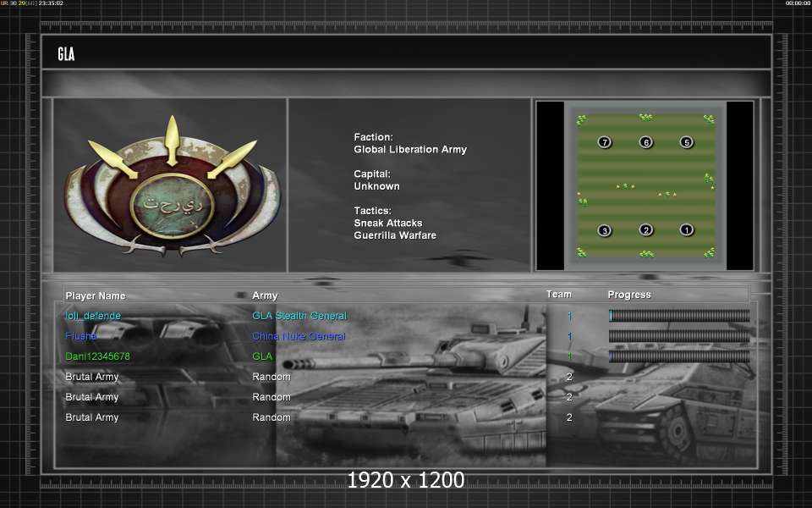Select player name Flusha

click(x=81, y=336)
